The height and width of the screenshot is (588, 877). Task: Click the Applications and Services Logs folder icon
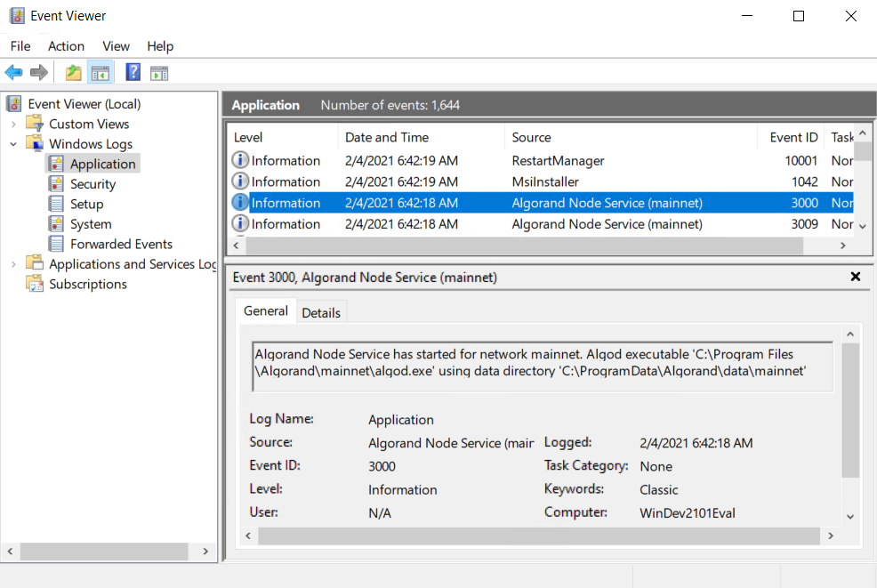(35, 263)
